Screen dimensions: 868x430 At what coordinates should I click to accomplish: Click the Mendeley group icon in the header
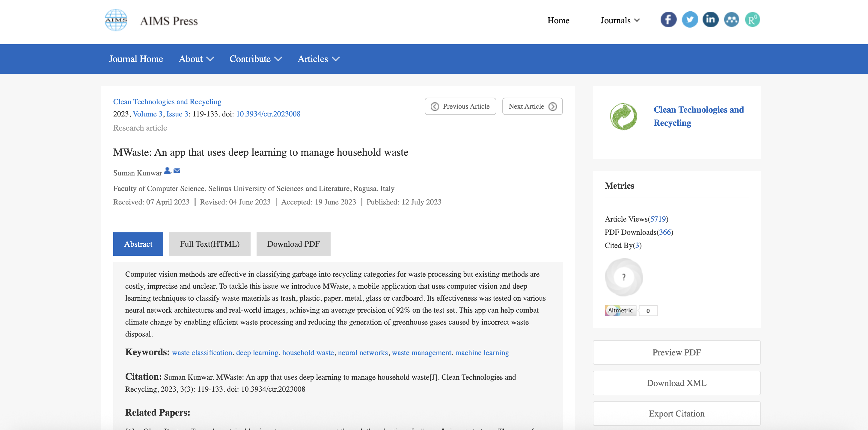(731, 20)
